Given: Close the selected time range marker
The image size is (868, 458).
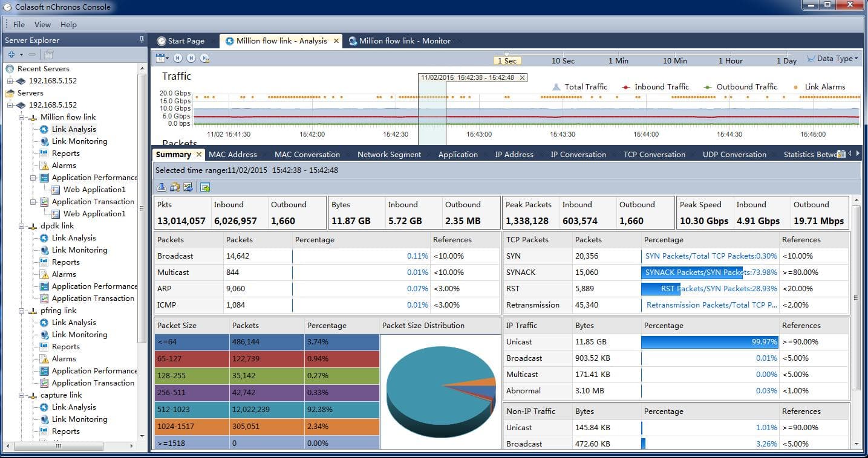Looking at the screenshot, I should tap(523, 77).
